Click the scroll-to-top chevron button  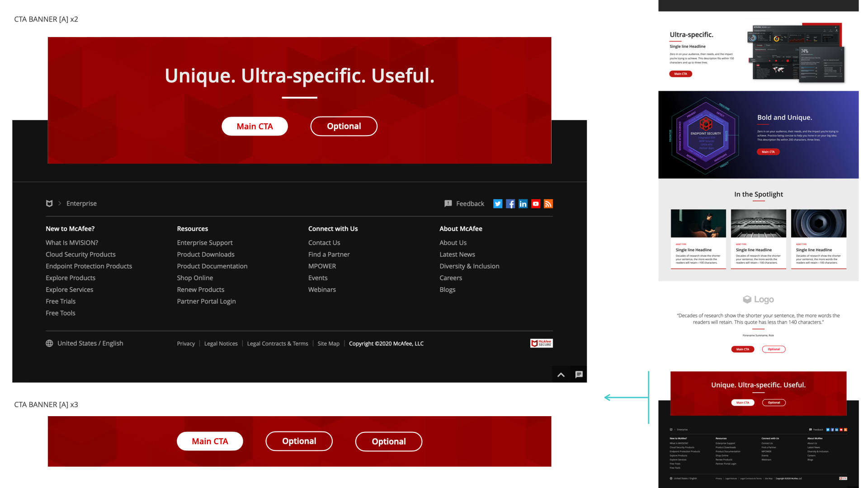[561, 375]
